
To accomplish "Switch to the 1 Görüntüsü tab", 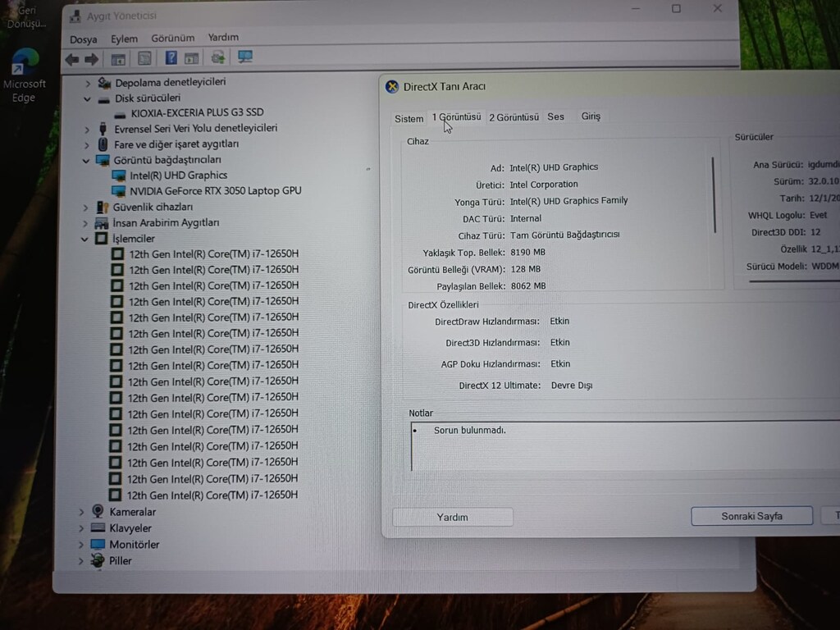I will coord(456,116).
